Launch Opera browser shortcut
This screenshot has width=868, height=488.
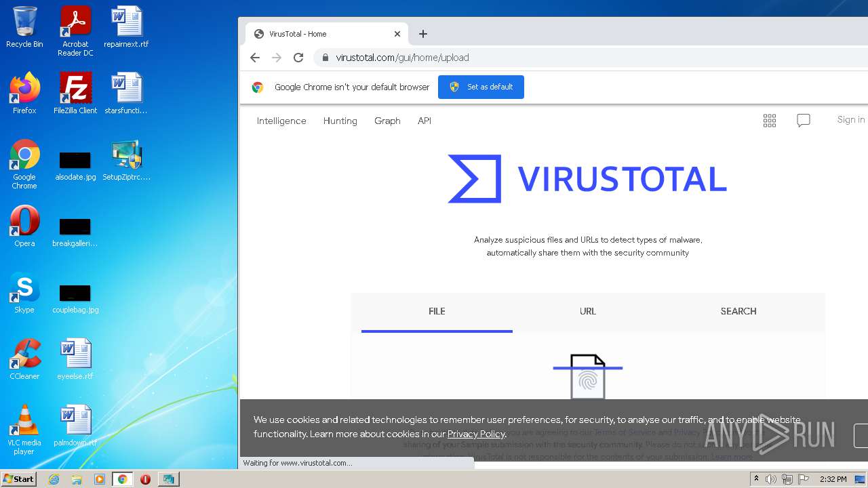click(x=24, y=226)
